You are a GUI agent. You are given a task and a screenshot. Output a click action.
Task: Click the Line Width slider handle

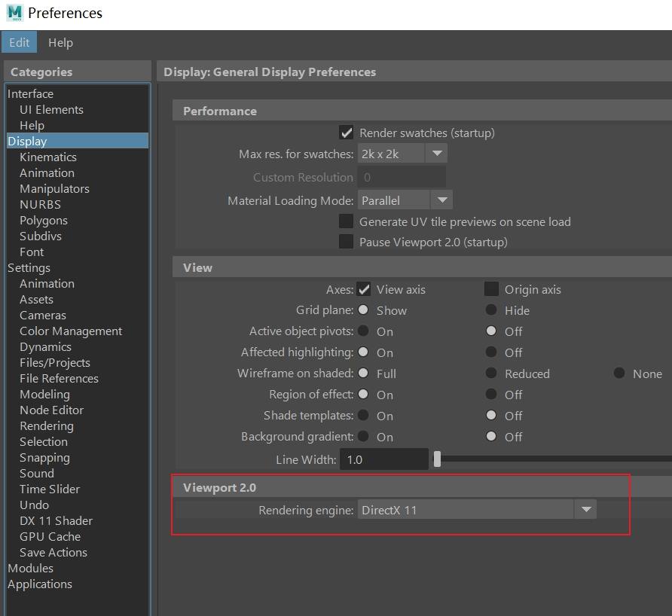437,459
